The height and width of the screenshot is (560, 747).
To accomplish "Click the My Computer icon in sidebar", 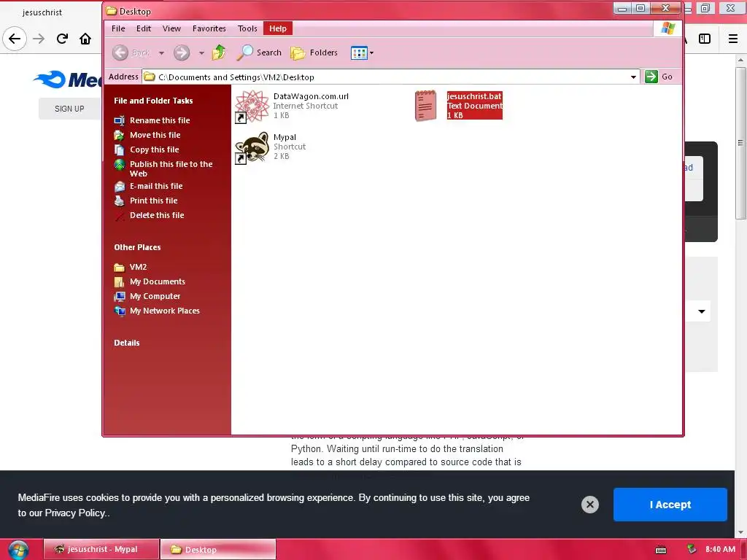I will [119, 297].
